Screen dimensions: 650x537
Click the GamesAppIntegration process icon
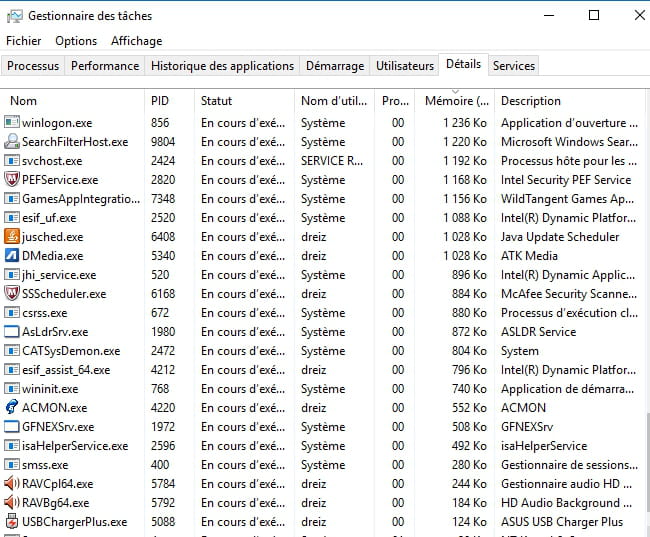pos(12,199)
